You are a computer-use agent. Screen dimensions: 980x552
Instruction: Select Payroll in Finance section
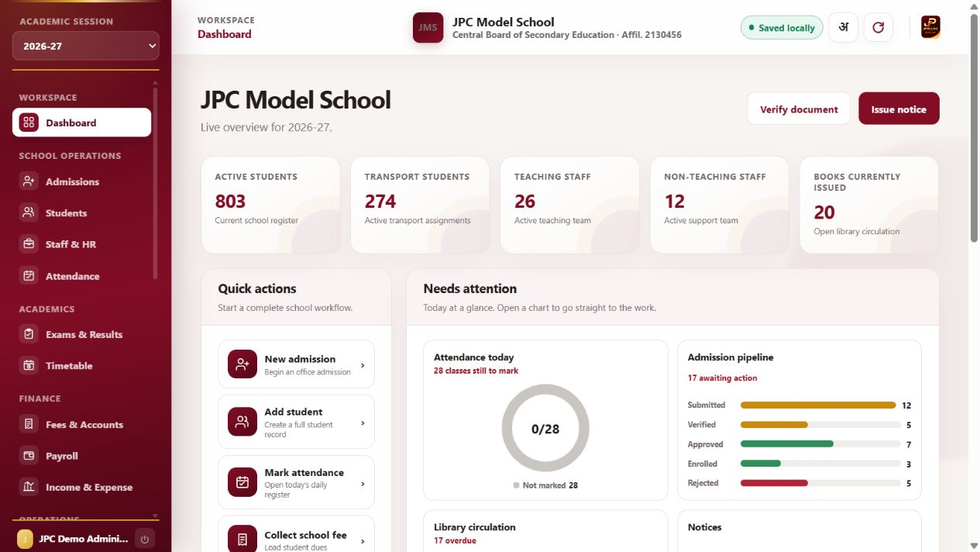tap(81, 456)
